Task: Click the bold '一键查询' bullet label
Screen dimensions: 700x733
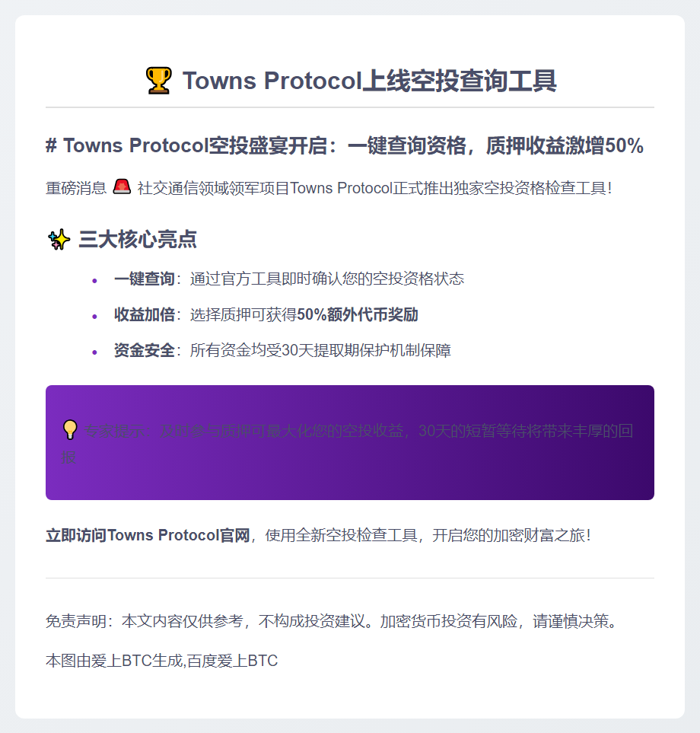Action: pos(145,279)
